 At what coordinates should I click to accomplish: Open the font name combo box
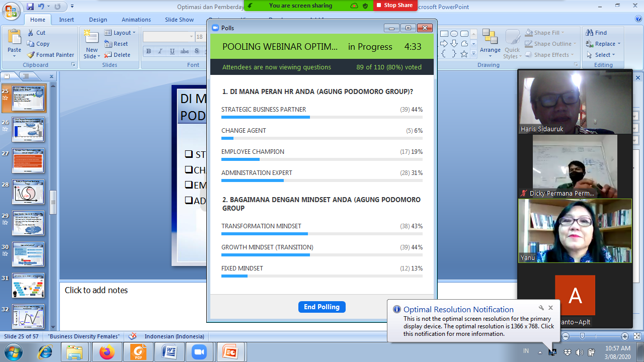[x=169, y=37]
